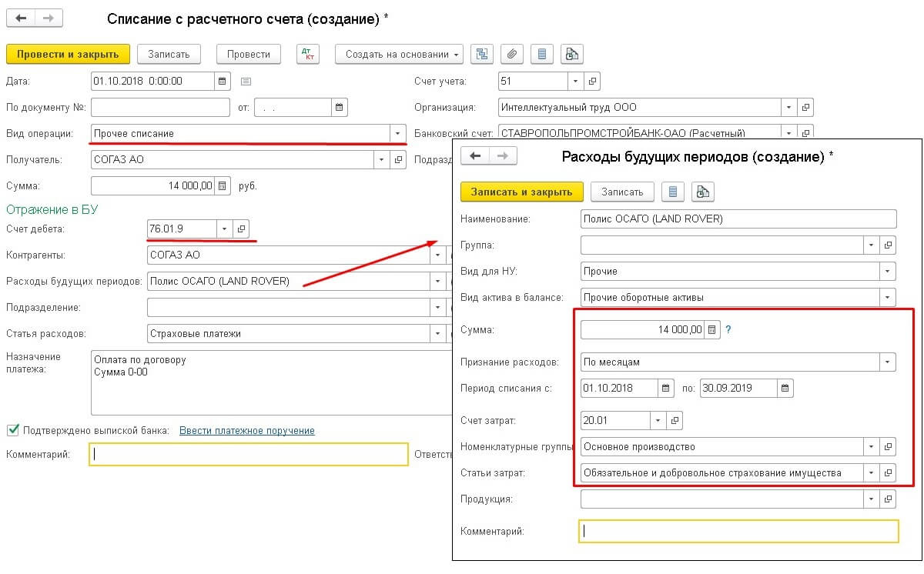Screen dimensions: 924x574
Task: Click print icon in Расходы будущих периодов toolbar
Action: (703, 192)
